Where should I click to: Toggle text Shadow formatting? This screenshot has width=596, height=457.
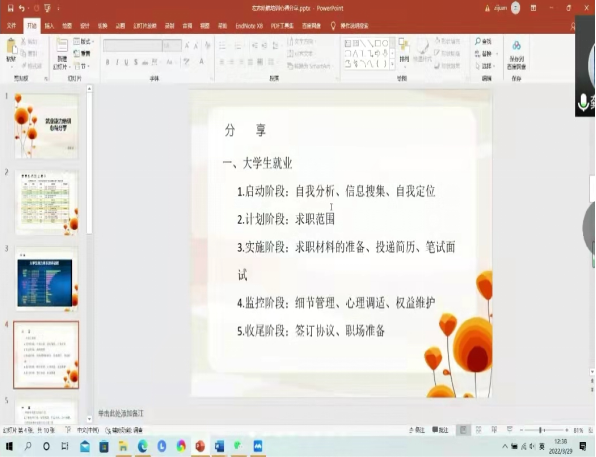pyautogui.click(x=136, y=62)
